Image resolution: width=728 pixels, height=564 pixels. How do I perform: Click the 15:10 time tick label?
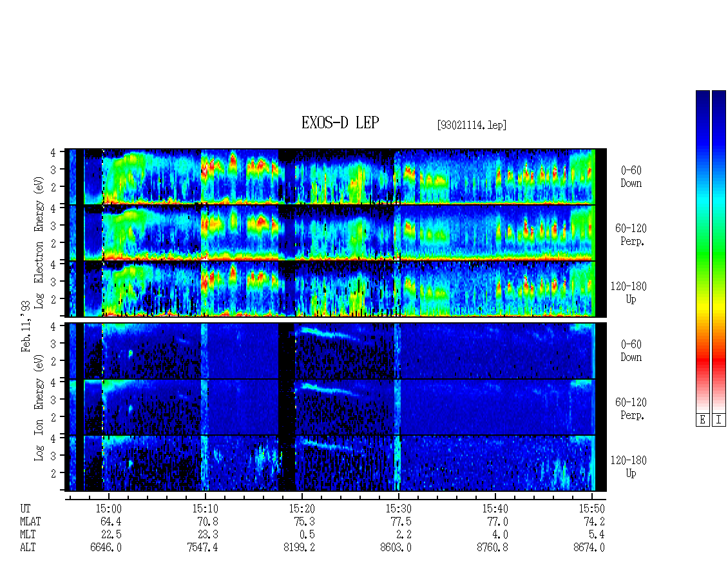click(x=206, y=509)
